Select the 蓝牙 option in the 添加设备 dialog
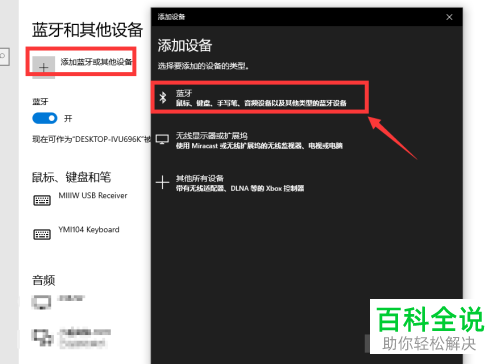500x364 pixels. (x=260, y=97)
